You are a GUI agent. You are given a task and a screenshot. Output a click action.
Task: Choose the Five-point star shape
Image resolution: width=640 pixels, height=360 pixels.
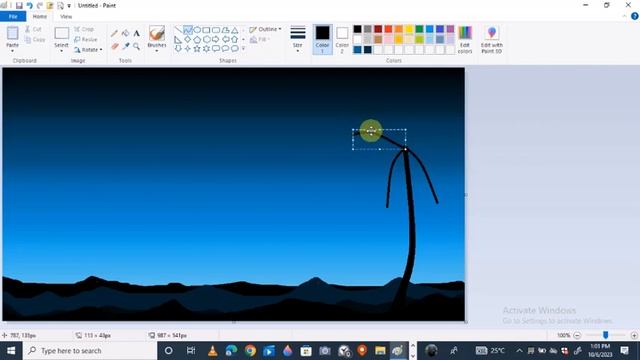click(197, 49)
